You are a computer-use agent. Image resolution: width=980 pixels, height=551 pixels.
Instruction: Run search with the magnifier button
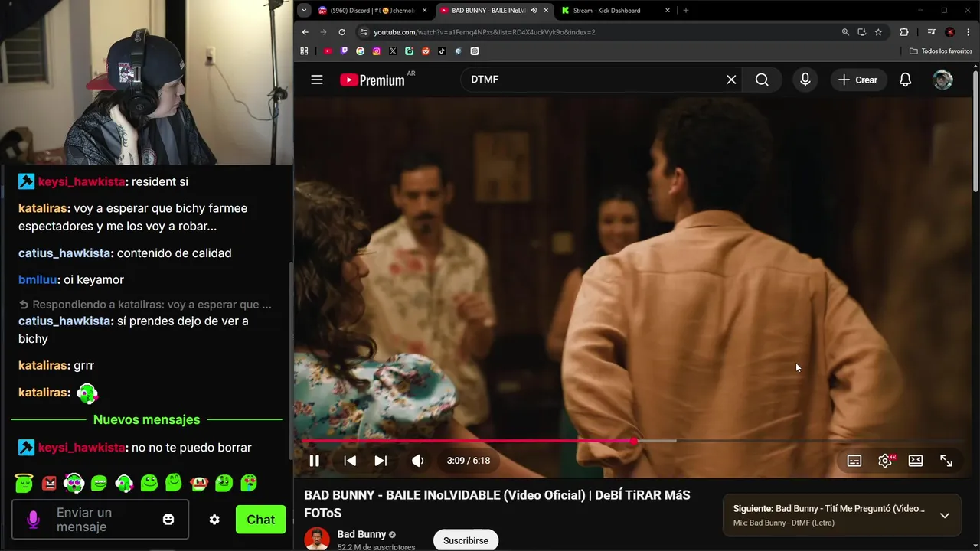click(x=762, y=80)
